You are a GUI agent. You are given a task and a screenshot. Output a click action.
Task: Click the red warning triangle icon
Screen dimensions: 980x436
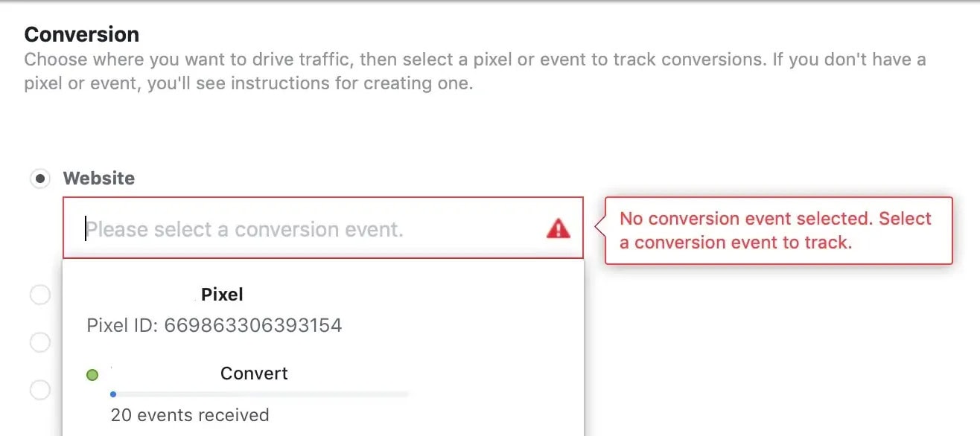pos(559,228)
